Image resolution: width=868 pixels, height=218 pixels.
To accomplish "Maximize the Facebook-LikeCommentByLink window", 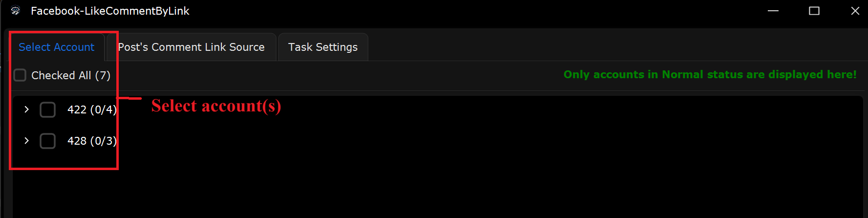I will click(x=814, y=11).
